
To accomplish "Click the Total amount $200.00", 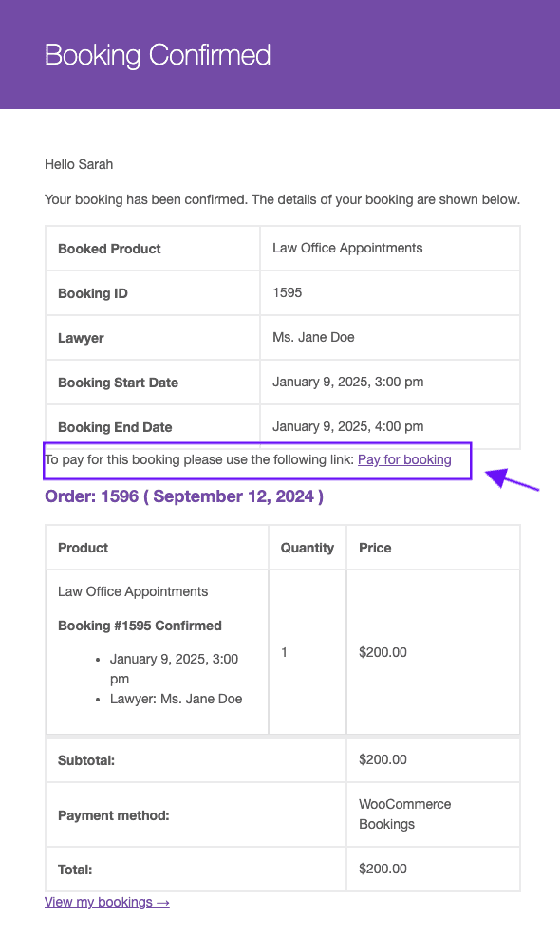I will [383, 869].
